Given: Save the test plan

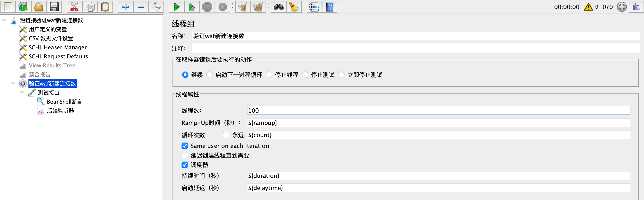Looking at the screenshot, I should coord(54,7).
